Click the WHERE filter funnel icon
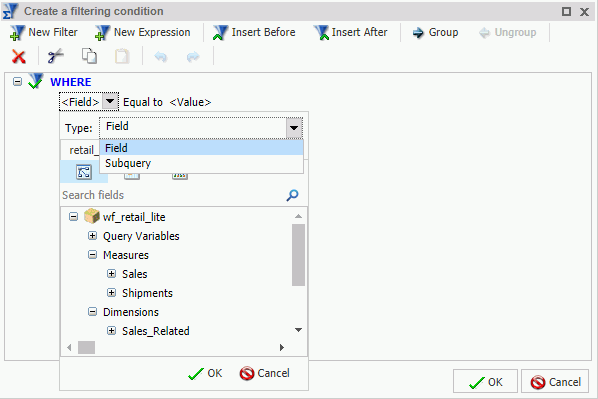This screenshot has height=399, width=598. tap(36, 81)
